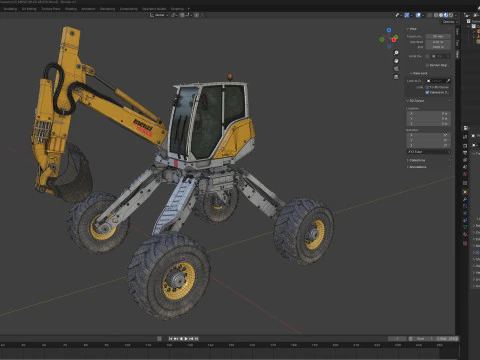Toggle viewport gizmos display icon
This screenshot has height=360, width=480.
point(407,15)
